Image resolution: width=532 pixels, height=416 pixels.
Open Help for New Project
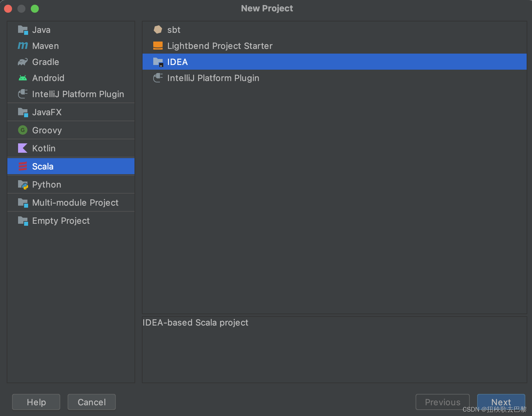point(36,402)
